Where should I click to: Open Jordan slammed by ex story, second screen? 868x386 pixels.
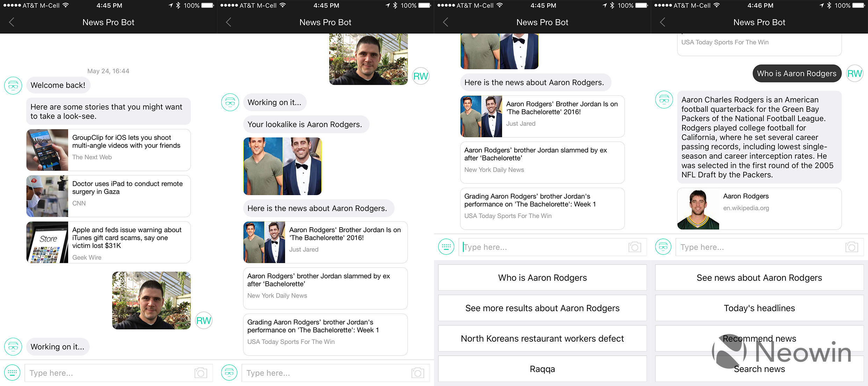coord(325,288)
